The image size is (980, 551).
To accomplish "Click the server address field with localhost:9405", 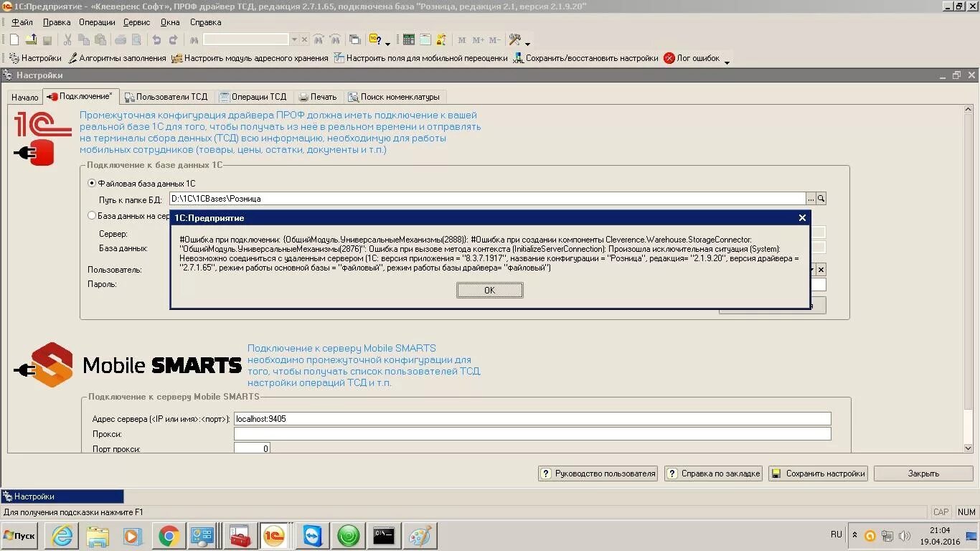I will (532, 418).
